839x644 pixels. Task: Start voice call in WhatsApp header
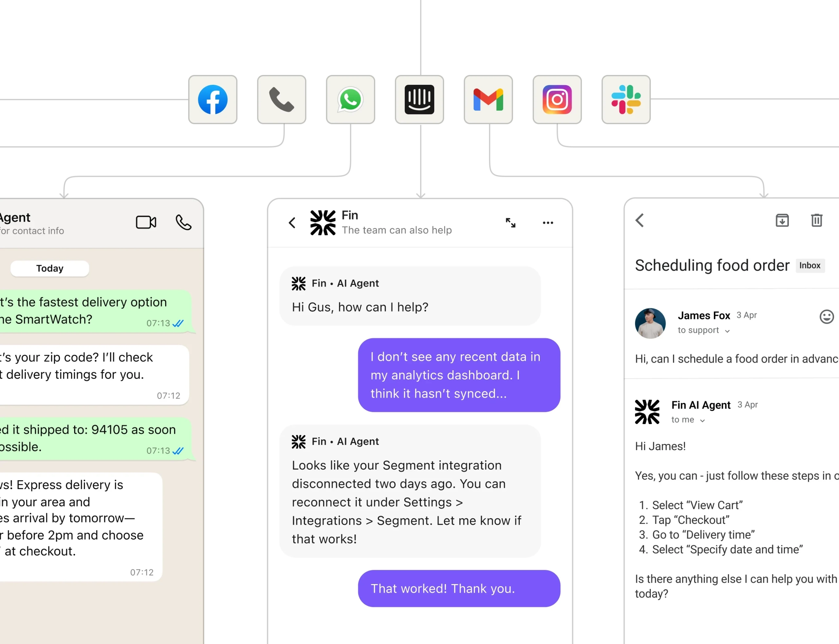pos(184,222)
